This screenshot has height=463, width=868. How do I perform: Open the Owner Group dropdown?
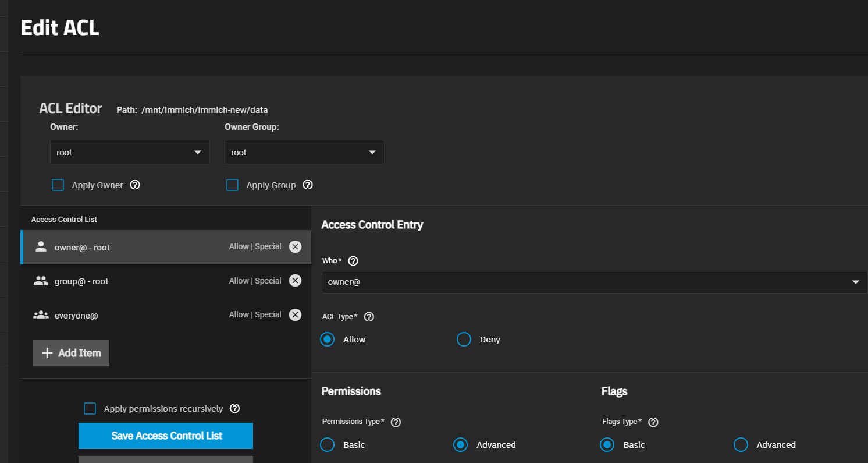click(x=304, y=153)
